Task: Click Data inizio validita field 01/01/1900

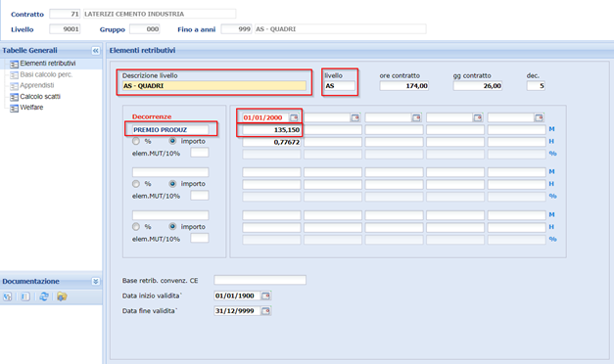Action: (x=237, y=296)
